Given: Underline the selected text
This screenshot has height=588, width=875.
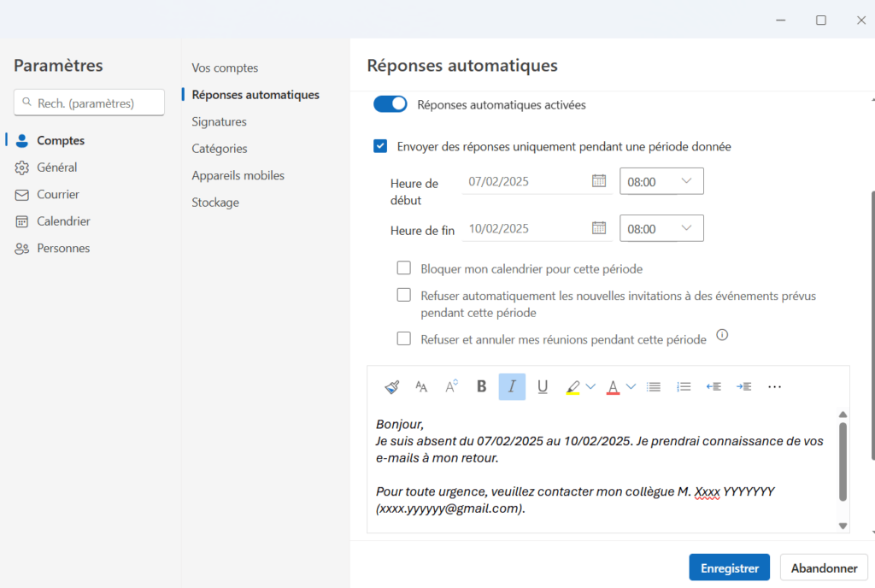Looking at the screenshot, I should 543,386.
